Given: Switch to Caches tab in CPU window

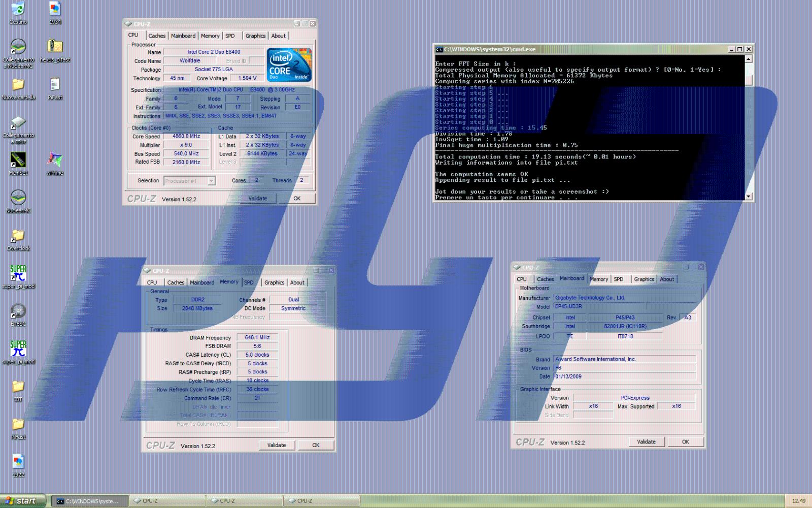Looking at the screenshot, I should tap(157, 36).
